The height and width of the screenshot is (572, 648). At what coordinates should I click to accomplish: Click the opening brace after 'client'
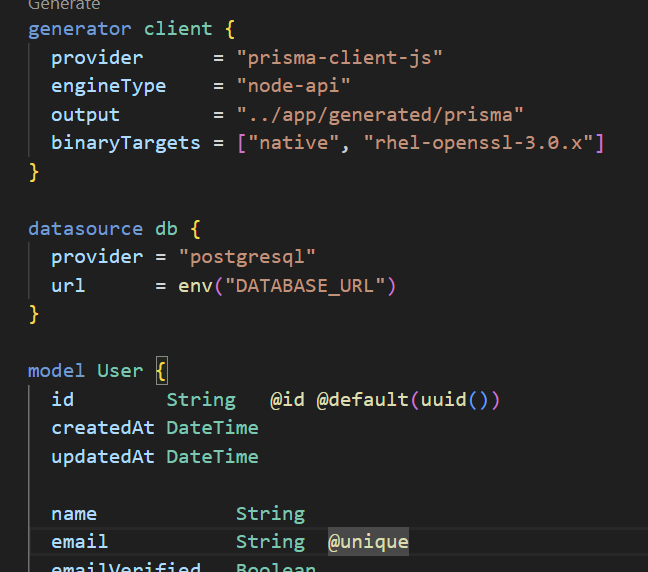pyautogui.click(x=231, y=29)
